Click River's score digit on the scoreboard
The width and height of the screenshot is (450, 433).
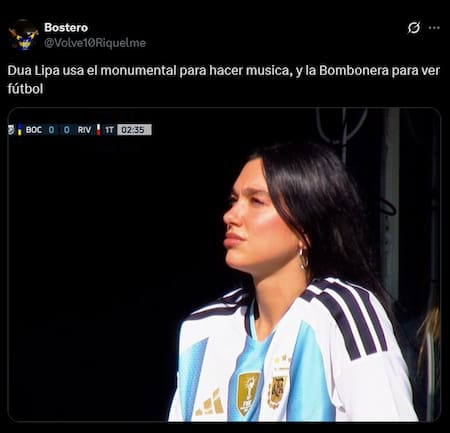67,130
